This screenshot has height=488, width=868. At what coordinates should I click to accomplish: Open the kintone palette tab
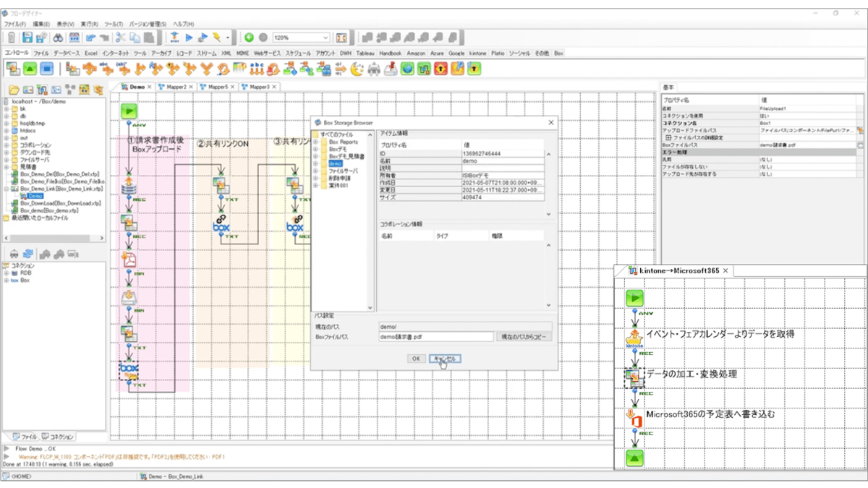[x=477, y=53]
